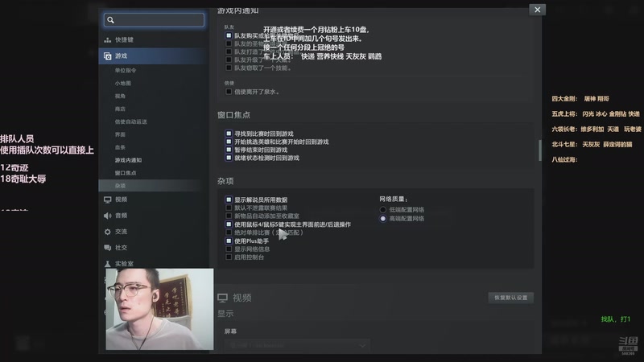Jump to the 窗口焦点 subsection
644x362 pixels.
click(x=126, y=173)
